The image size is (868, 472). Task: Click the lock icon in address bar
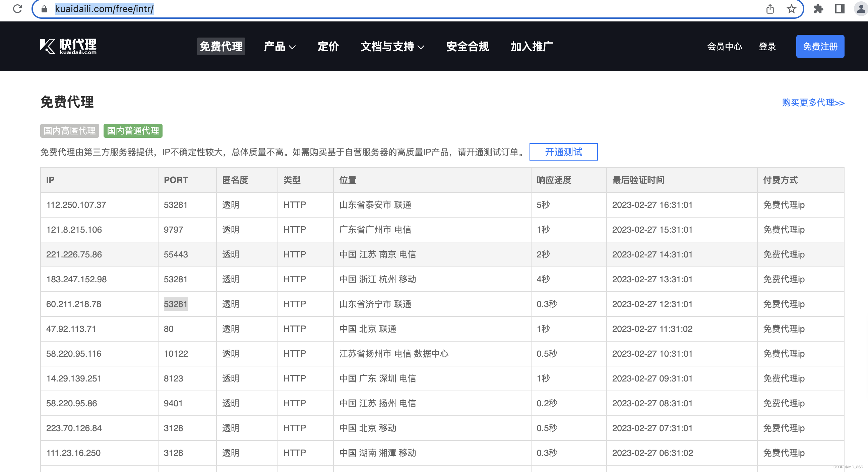point(44,9)
